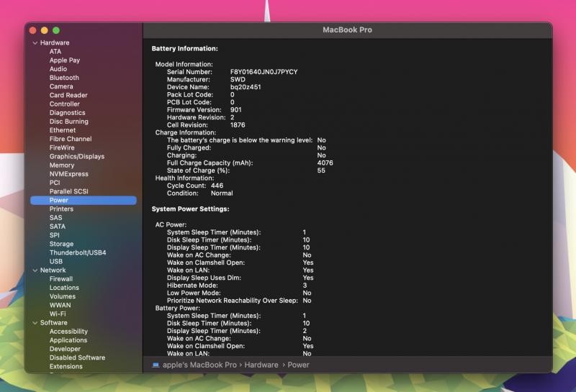
Task: Select FireWire in the sidebar
Action: click(62, 148)
